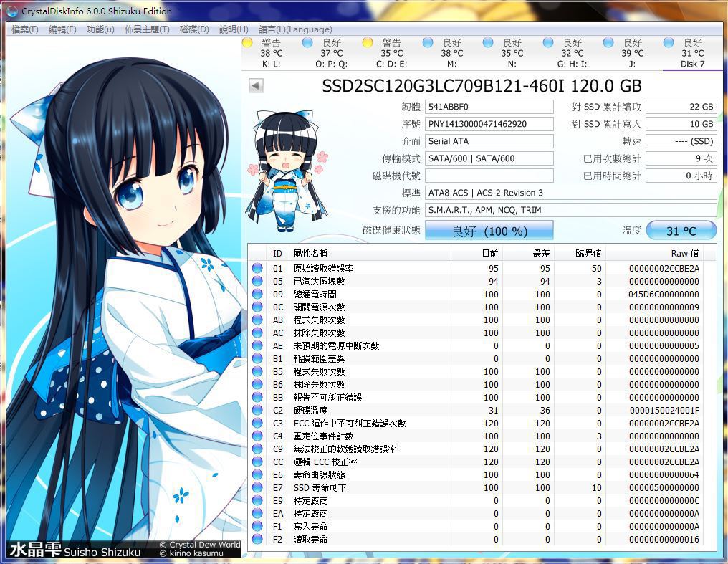The image size is (728, 564).
Task: Click the 0 小時 power-on hours field
Action: pos(681,176)
